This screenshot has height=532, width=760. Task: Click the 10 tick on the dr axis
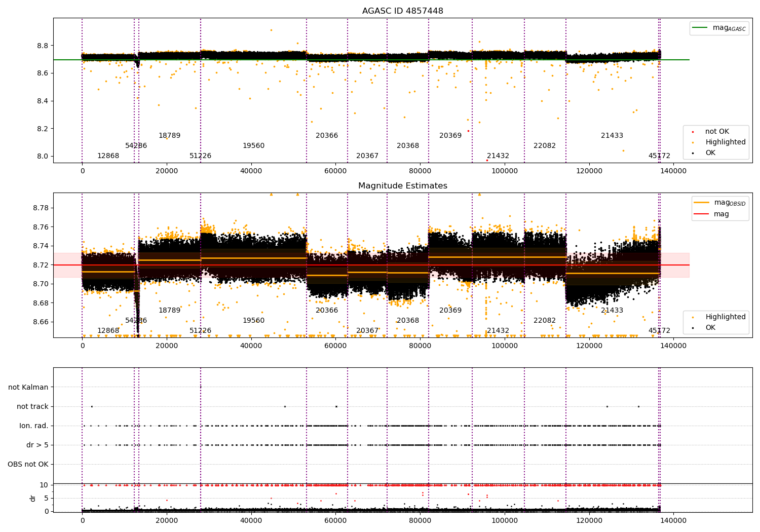point(44,485)
